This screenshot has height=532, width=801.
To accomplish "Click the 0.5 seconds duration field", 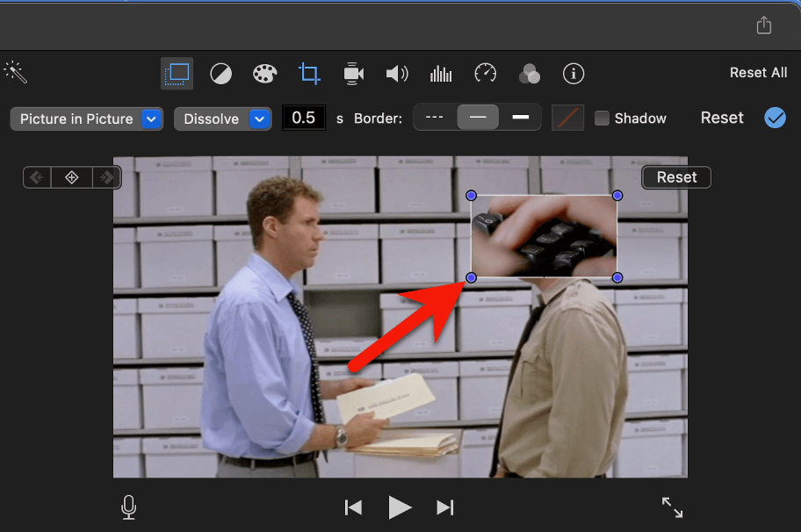I will click(303, 118).
